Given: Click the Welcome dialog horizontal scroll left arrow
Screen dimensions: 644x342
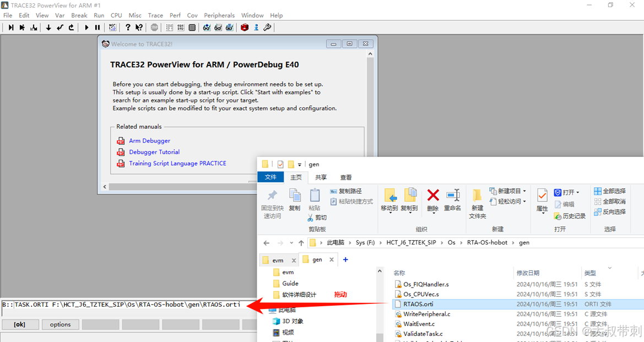Looking at the screenshot, I should click(105, 187).
